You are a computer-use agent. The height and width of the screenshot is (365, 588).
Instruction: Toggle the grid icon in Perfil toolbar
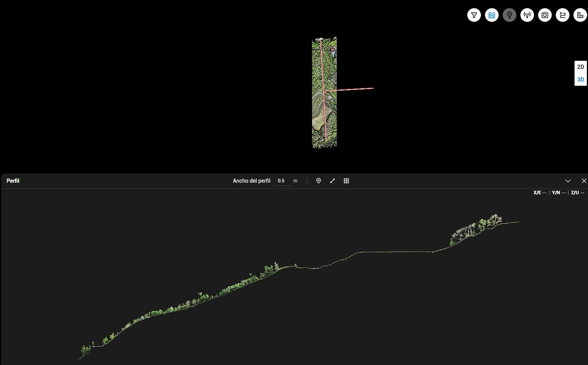pos(346,181)
